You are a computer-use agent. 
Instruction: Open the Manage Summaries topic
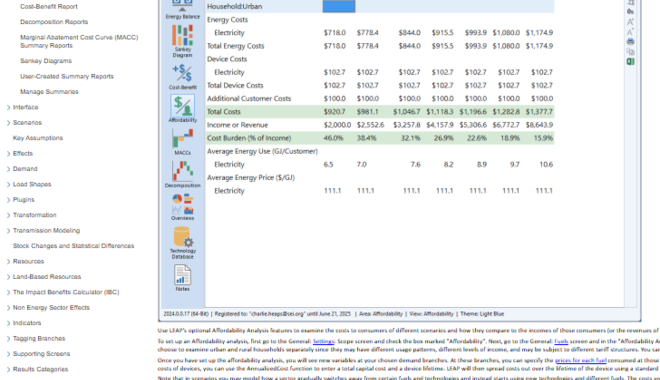[49, 92]
